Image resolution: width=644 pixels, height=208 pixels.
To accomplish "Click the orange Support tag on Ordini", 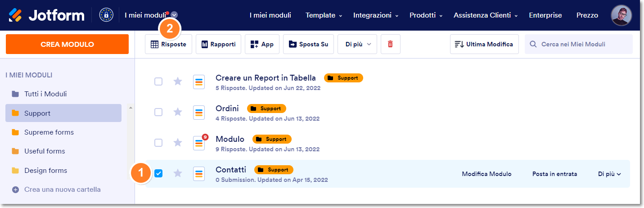I will [266, 109].
